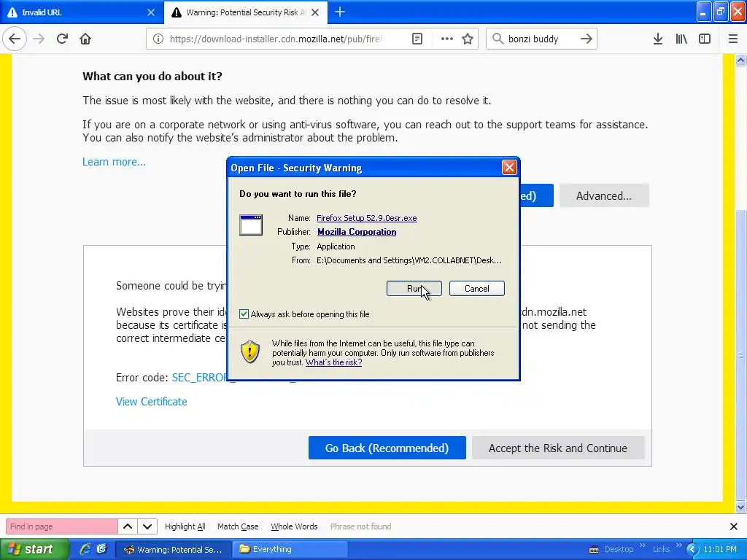Launch Internet Explorer from quick launch

[85, 549]
